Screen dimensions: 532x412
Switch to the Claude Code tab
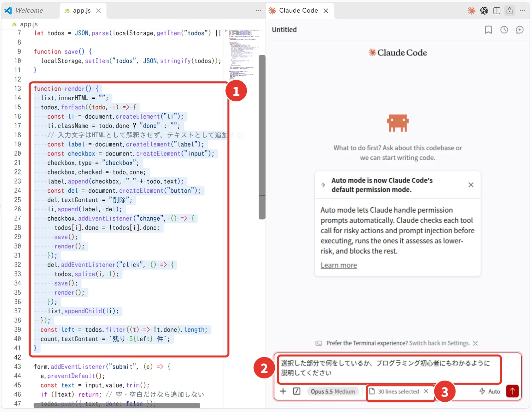coord(298,10)
